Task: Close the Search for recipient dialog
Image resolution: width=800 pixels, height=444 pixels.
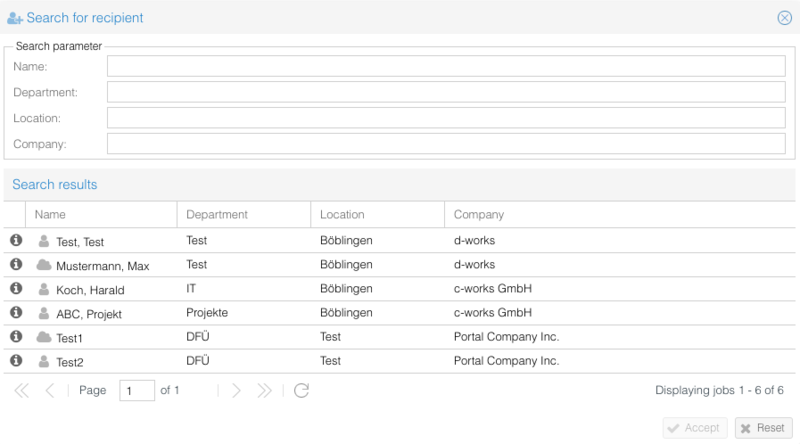Action: (785, 18)
